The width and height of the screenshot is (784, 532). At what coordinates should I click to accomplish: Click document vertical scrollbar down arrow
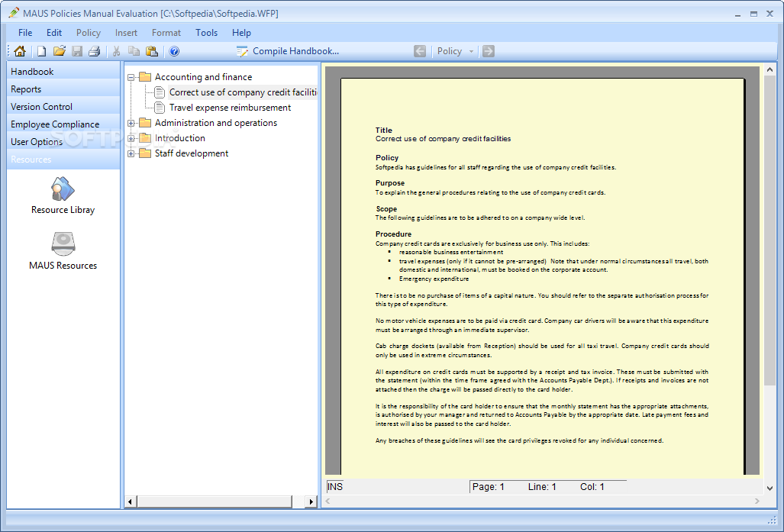pos(769,488)
